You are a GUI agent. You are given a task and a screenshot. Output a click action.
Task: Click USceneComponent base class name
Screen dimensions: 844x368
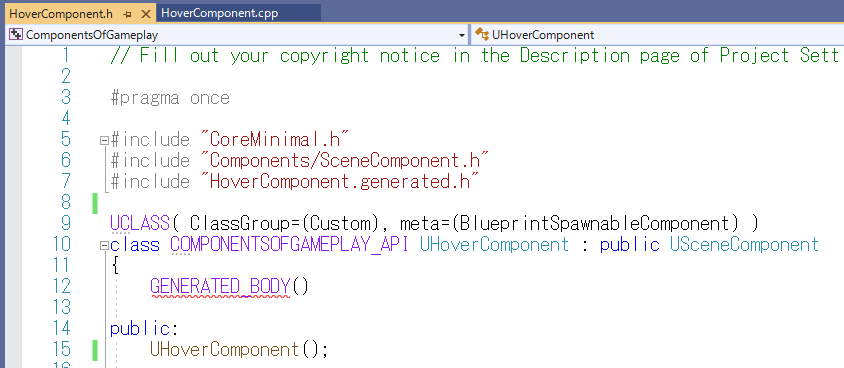pos(744,245)
